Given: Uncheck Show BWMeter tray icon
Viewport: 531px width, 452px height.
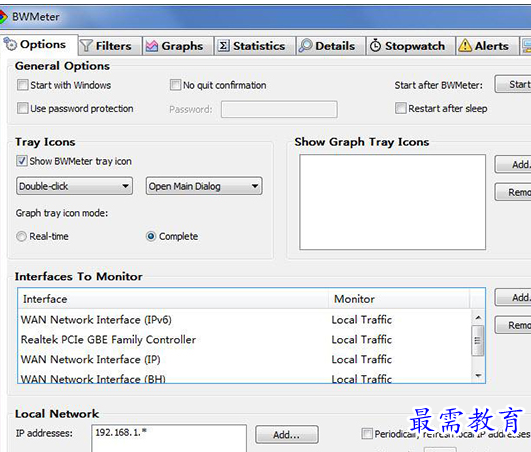Looking at the screenshot, I should click(x=22, y=161).
